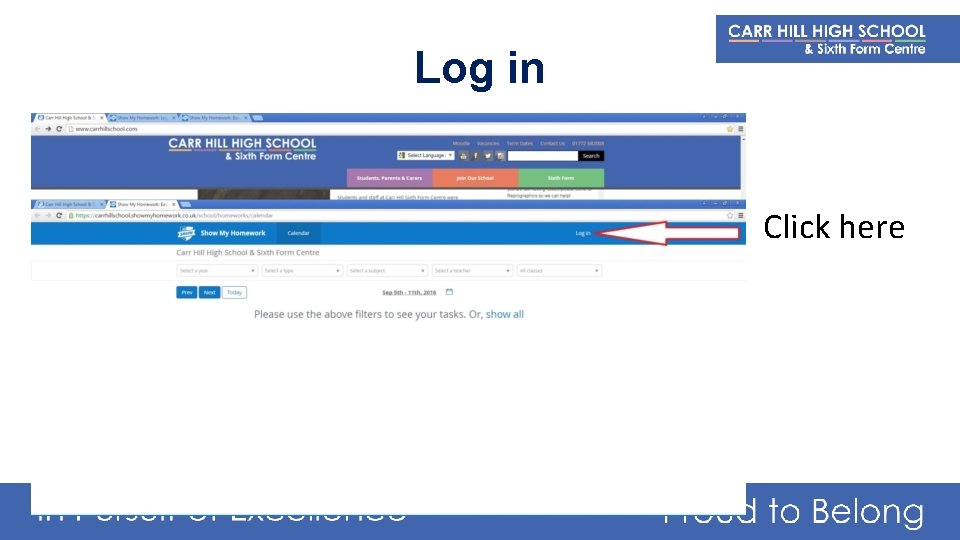Switch to third Show My Homework tab in upper browser
Image resolution: width=960 pixels, height=540 pixels.
click(214, 118)
